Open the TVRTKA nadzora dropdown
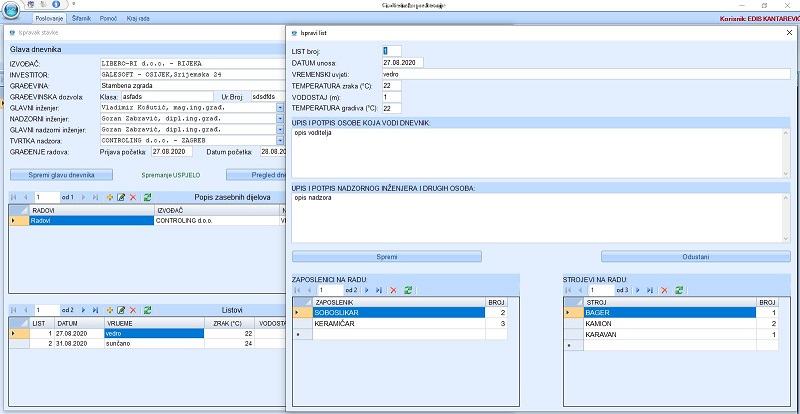The width and height of the screenshot is (800, 414). (x=280, y=140)
